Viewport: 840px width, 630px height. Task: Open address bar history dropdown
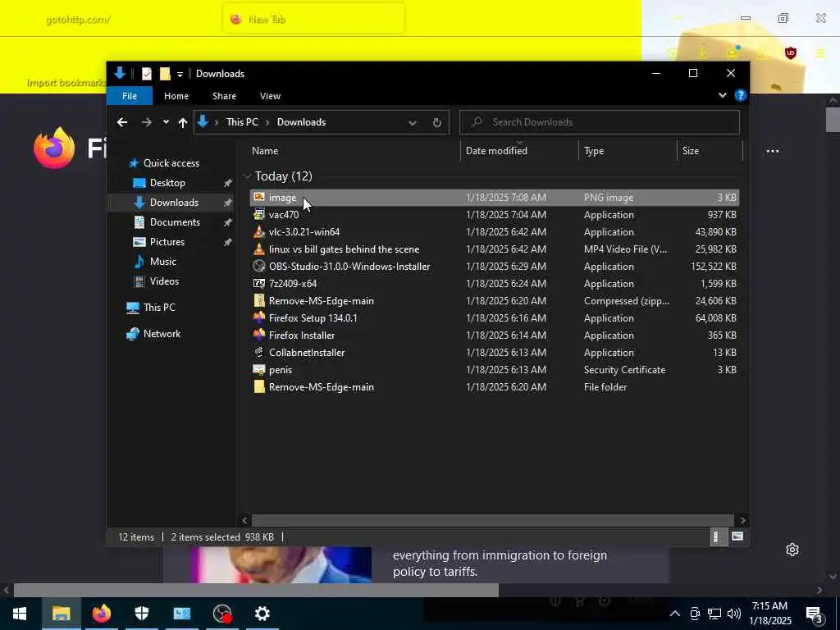pos(413,123)
